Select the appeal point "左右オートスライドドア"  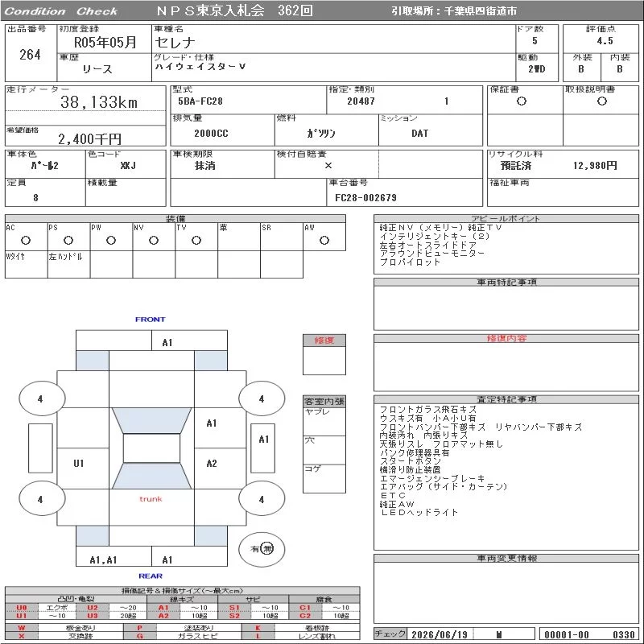pos(428,245)
